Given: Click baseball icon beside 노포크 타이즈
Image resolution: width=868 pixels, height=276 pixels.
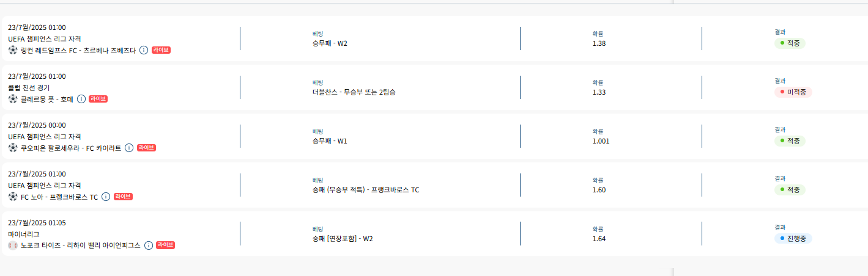Looking at the screenshot, I should tap(13, 245).
